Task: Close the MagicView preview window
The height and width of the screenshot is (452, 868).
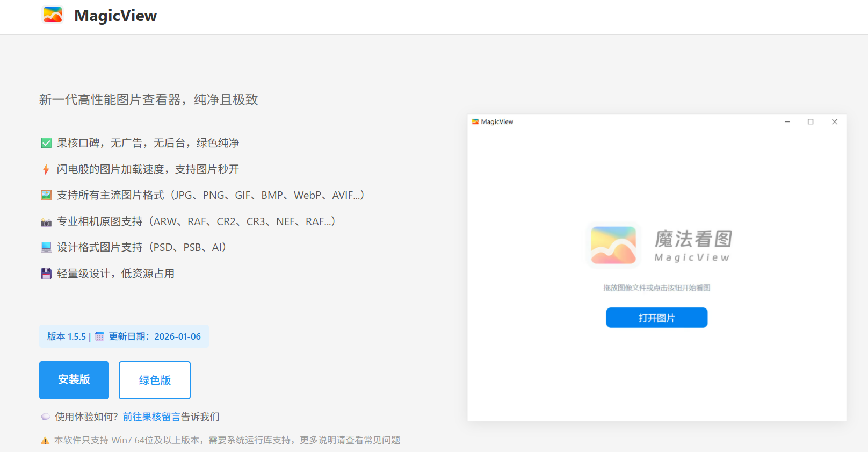Action: pos(835,122)
